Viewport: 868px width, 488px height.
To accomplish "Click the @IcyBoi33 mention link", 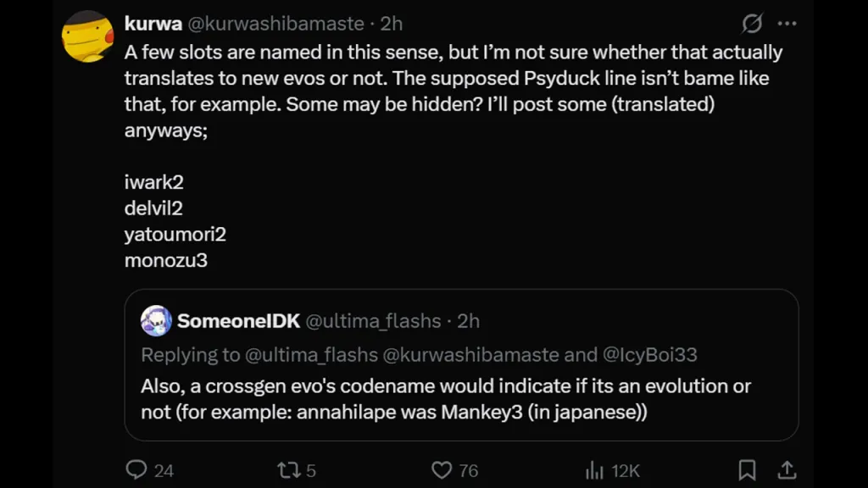I will 650,355.
